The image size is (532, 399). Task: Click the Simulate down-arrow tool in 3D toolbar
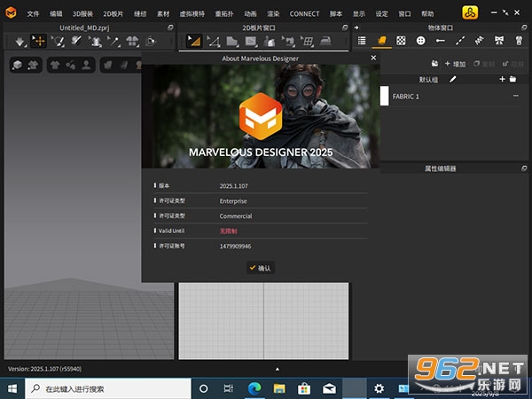20,42
